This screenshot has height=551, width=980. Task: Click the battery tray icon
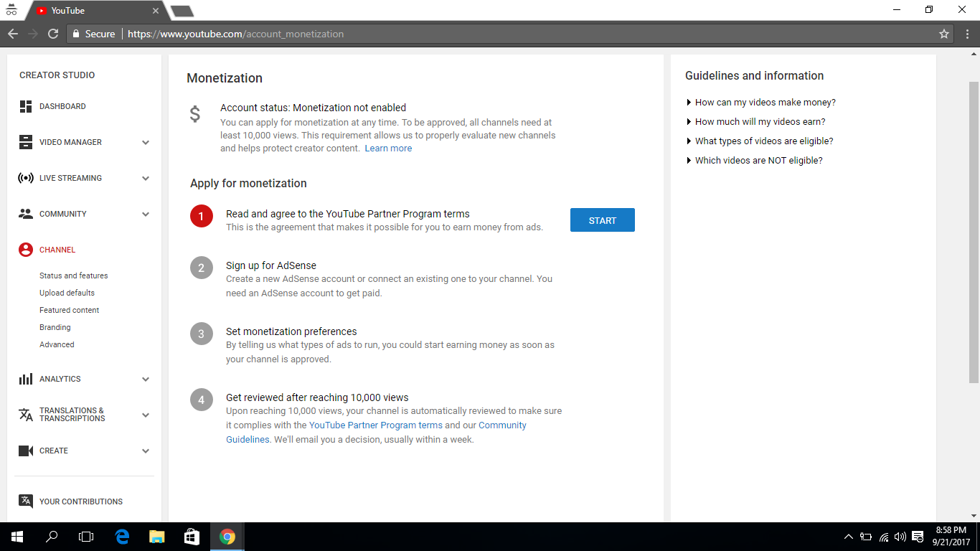(867, 537)
